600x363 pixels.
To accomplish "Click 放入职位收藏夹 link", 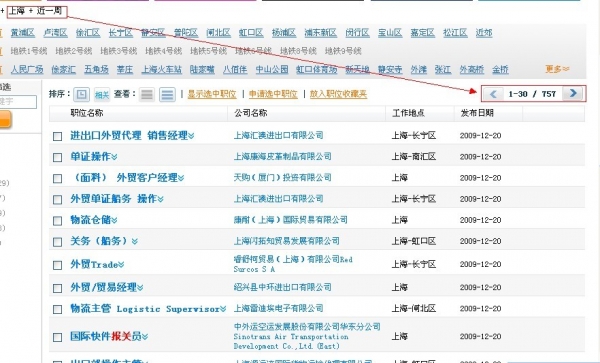I will pyautogui.click(x=338, y=94).
